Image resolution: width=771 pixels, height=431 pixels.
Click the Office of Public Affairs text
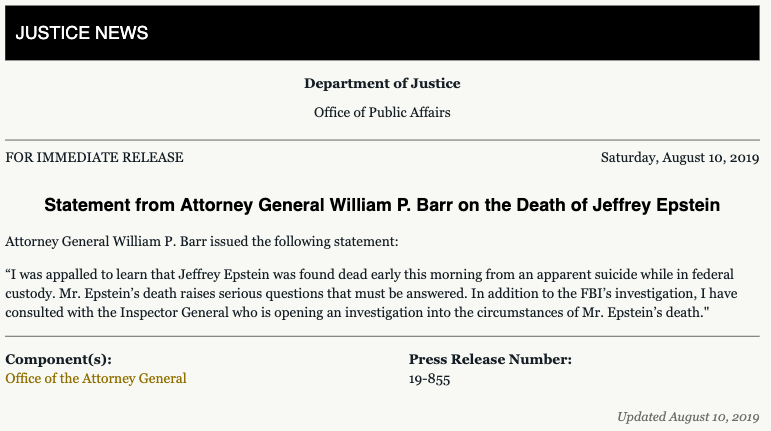click(x=382, y=112)
